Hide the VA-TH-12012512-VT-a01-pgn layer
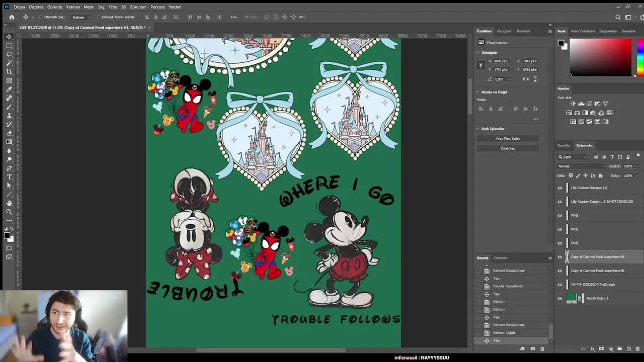This screenshot has width=644, height=362. pos(560,285)
